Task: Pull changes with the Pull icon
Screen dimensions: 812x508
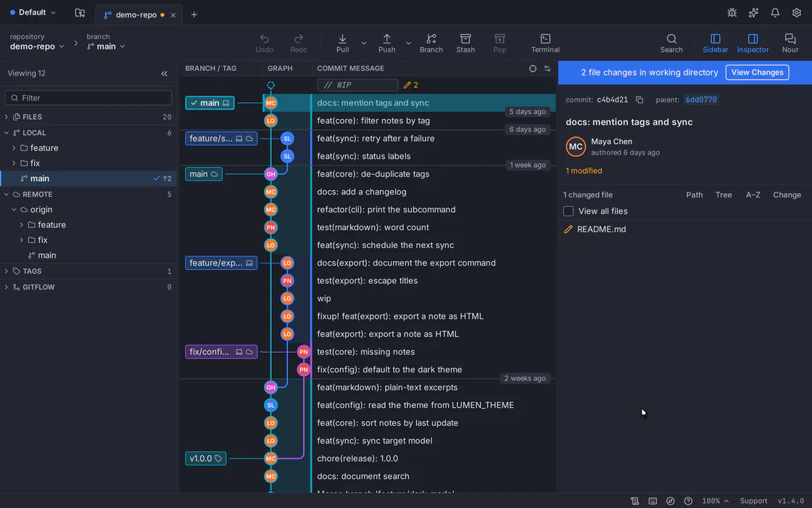Action: pos(342,39)
